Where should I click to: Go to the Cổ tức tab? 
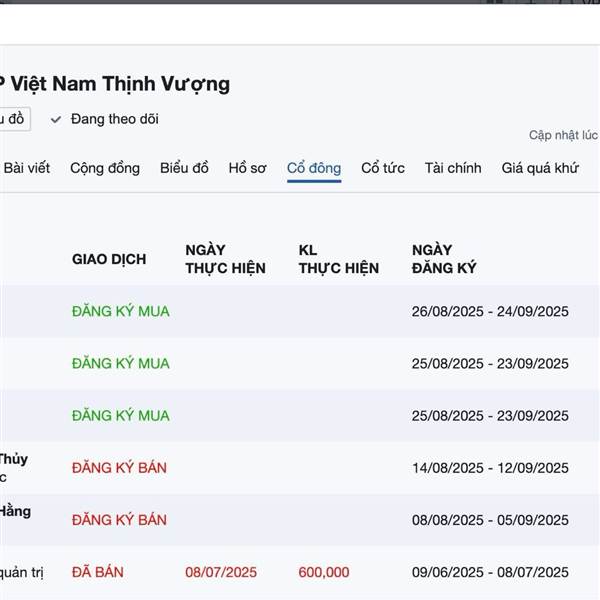coord(383,168)
